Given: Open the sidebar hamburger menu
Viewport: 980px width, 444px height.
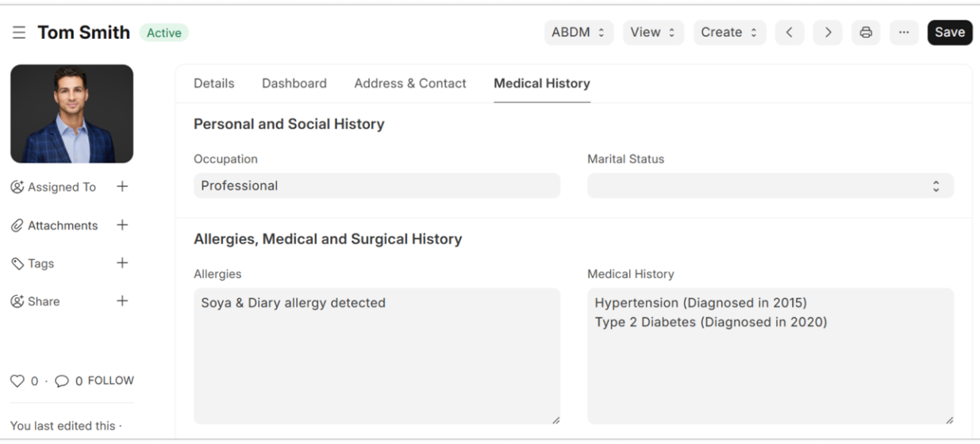Looking at the screenshot, I should [x=19, y=33].
